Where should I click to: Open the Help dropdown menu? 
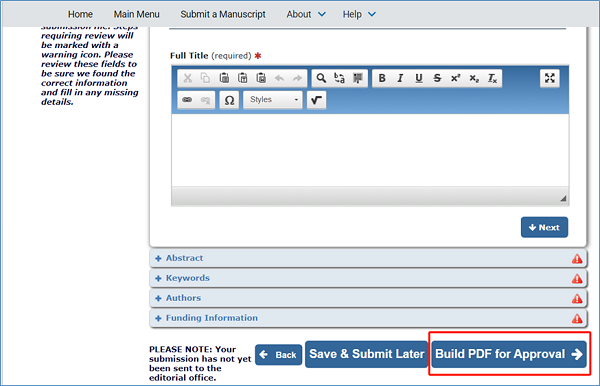[359, 14]
